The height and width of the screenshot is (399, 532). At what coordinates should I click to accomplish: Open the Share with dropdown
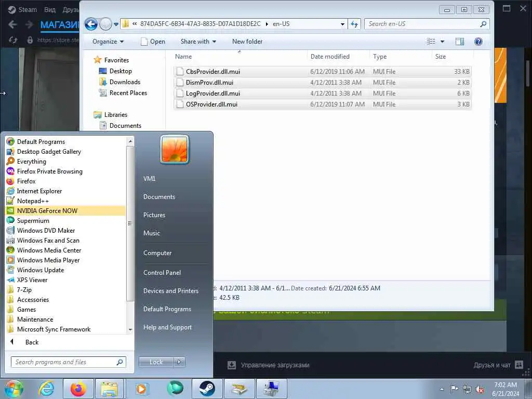coord(198,42)
